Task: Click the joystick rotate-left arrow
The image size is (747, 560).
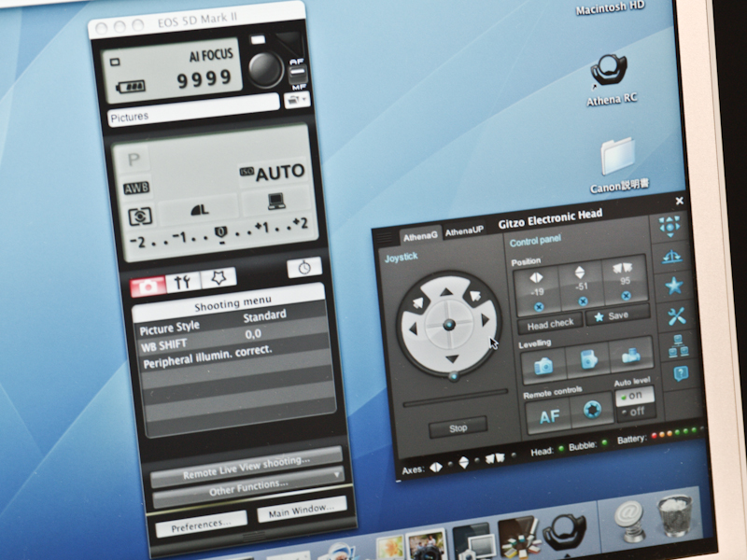Action: (417, 302)
